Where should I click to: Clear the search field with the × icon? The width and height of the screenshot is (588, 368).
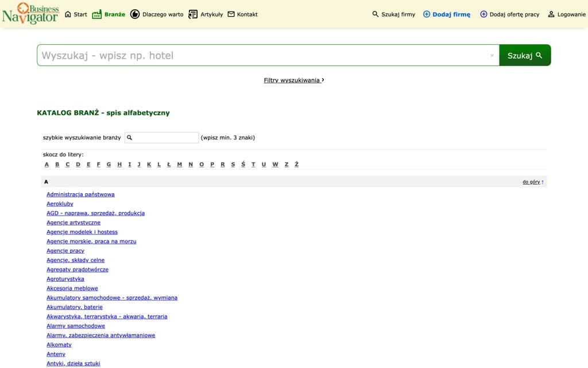(x=492, y=55)
